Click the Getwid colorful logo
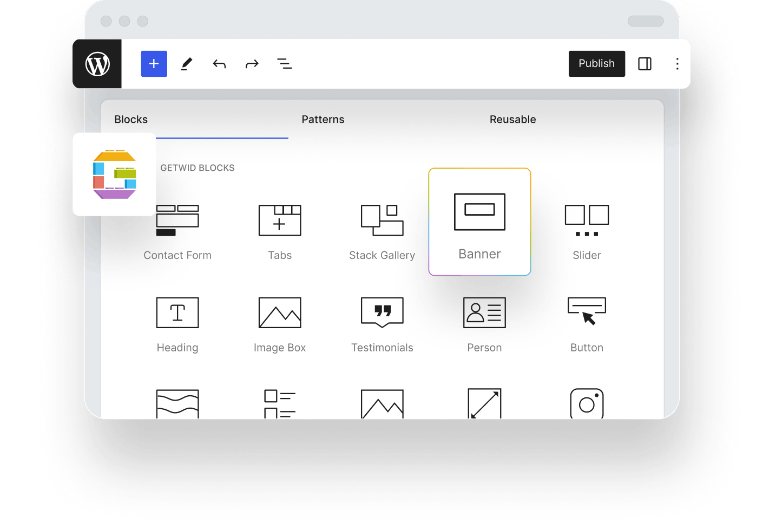 tap(115, 174)
